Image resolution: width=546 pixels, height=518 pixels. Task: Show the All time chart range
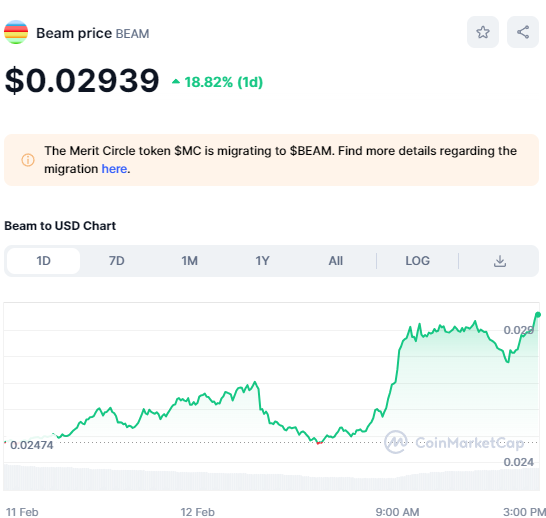click(336, 261)
